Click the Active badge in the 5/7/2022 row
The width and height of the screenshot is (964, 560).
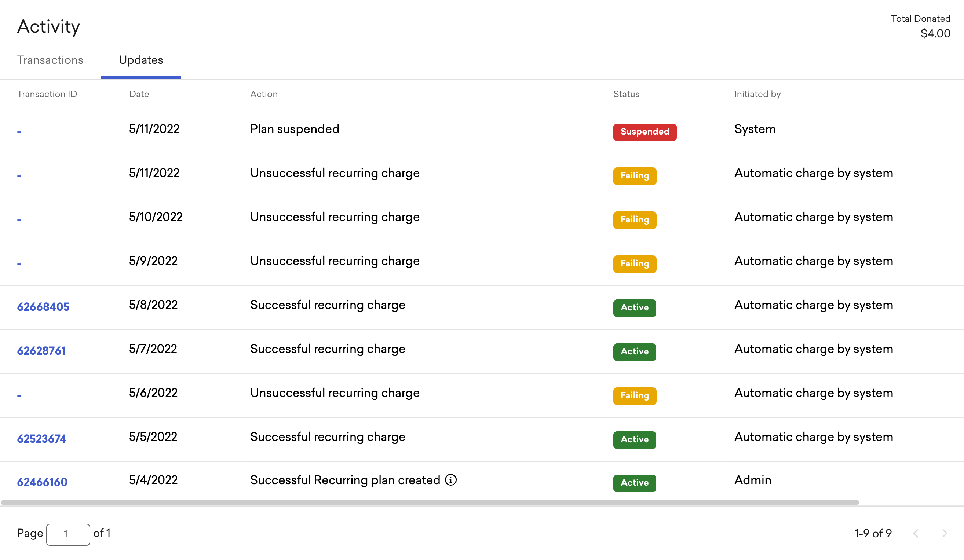click(634, 352)
